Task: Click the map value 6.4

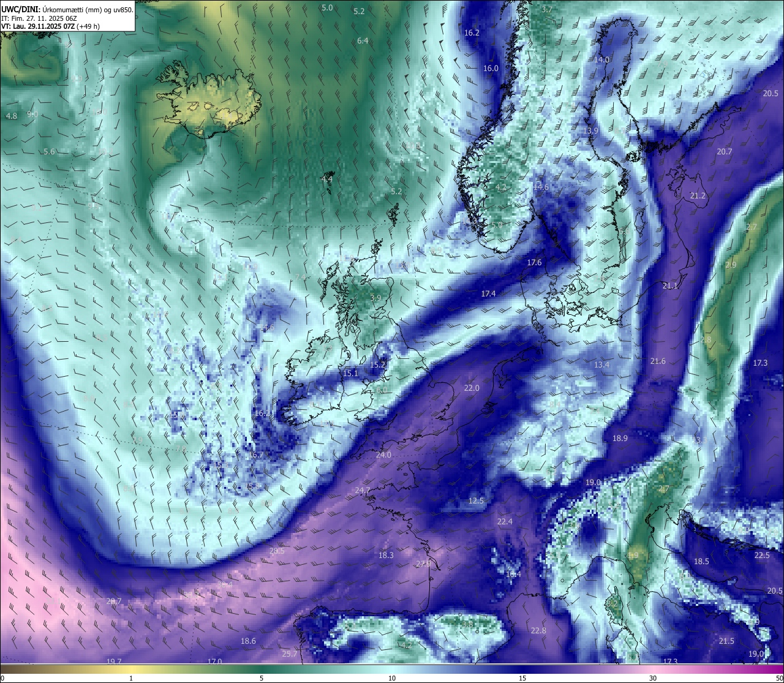Action: click(363, 40)
